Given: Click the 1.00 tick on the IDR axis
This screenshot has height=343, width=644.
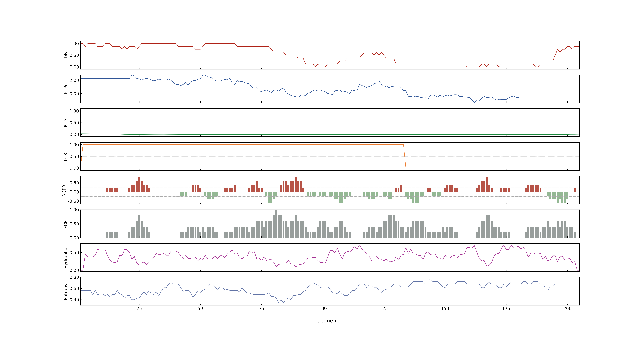Looking at the screenshot, I should [x=74, y=44].
